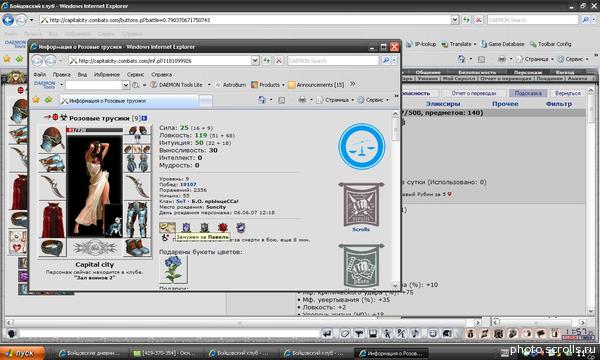
Task: Click the blue scales of justice emblem
Action: 361,147
